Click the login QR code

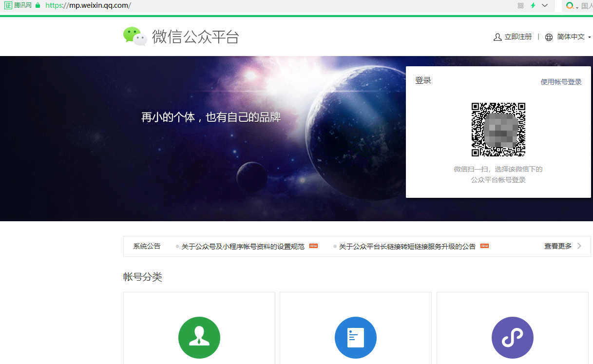click(498, 130)
